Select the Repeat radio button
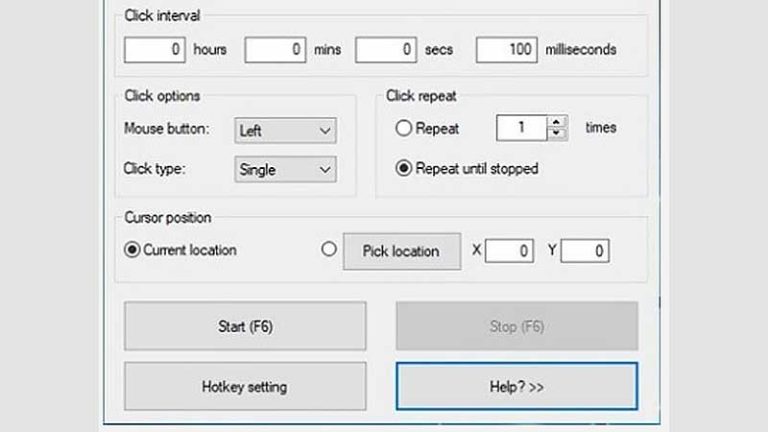The width and height of the screenshot is (768, 432). click(x=404, y=129)
